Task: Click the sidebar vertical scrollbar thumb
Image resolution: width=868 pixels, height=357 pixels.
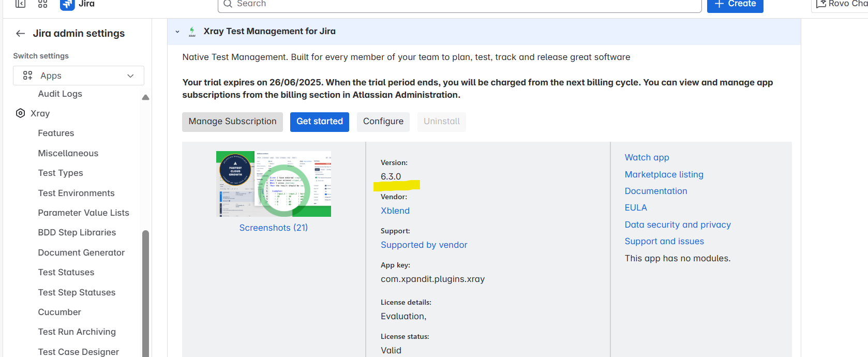Action: click(x=145, y=293)
